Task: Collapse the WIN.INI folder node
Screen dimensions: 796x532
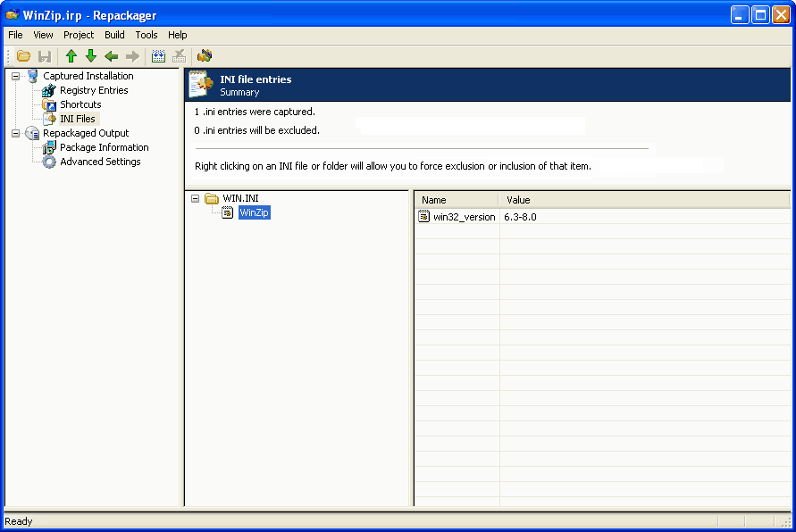Action: tap(196, 198)
